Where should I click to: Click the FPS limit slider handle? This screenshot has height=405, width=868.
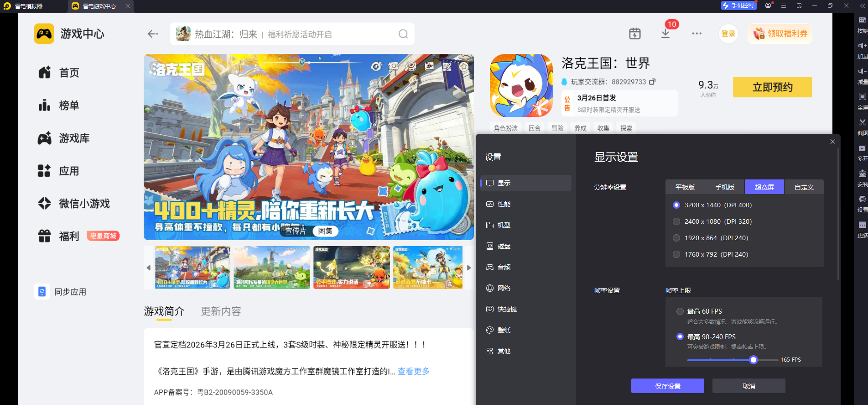pyautogui.click(x=754, y=360)
